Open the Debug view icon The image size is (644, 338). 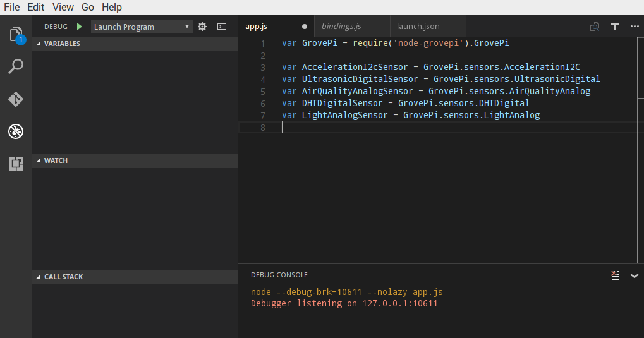[16, 131]
